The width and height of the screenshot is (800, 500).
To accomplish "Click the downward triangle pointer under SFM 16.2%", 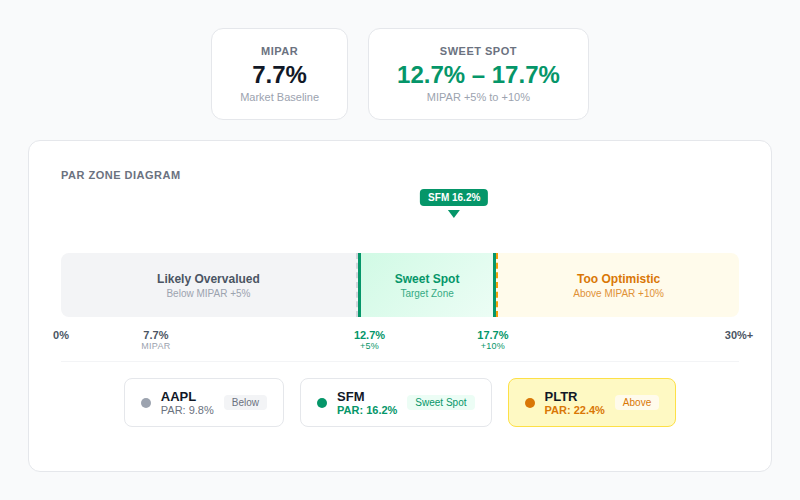I will point(454,214).
